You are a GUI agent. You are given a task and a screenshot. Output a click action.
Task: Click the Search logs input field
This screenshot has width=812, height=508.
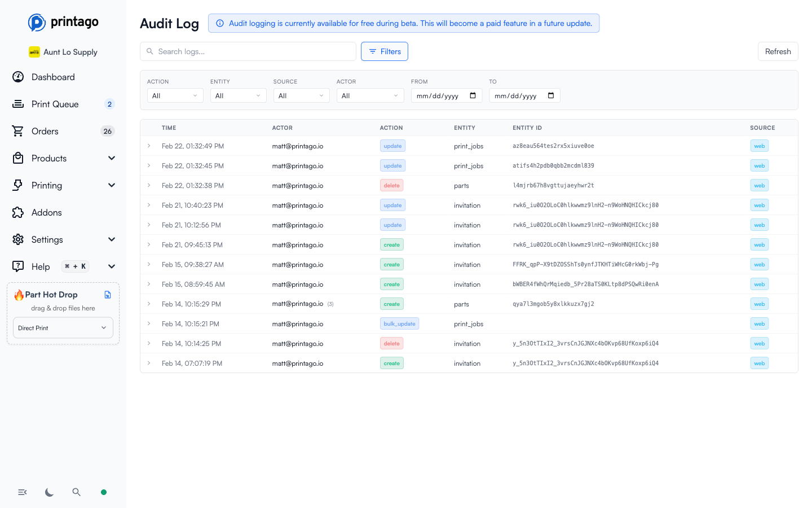click(x=248, y=51)
